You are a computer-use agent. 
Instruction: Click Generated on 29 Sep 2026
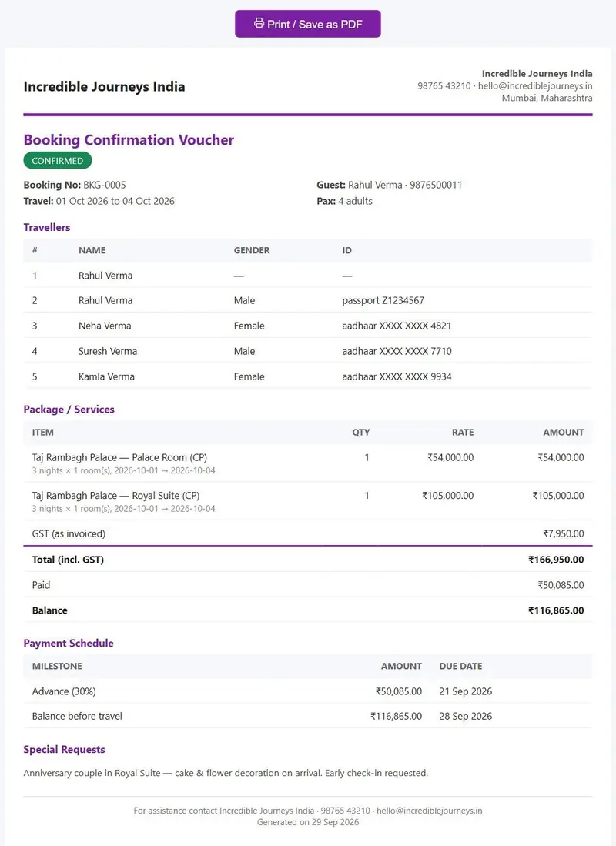(308, 822)
